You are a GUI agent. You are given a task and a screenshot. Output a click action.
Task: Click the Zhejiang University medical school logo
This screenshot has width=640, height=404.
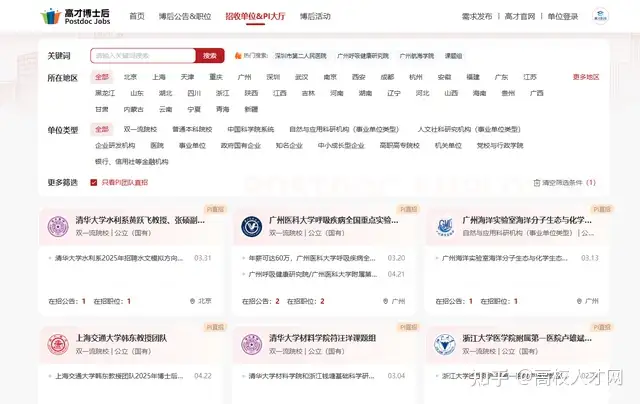[x=443, y=345]
